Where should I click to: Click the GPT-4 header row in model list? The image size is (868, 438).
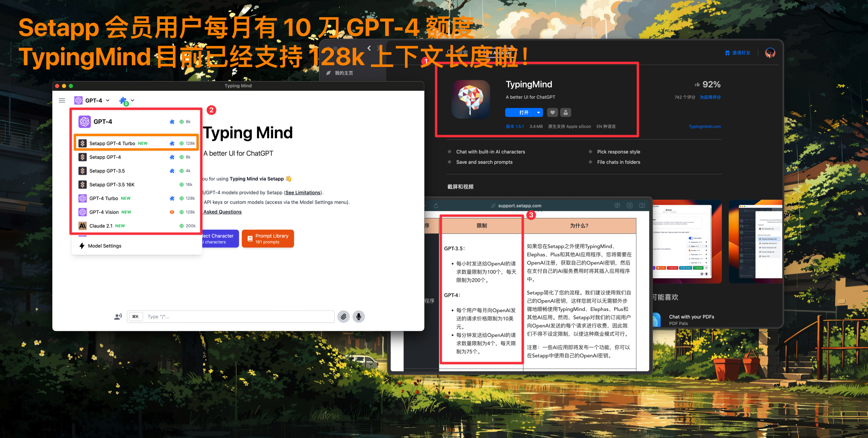[136, 122]
